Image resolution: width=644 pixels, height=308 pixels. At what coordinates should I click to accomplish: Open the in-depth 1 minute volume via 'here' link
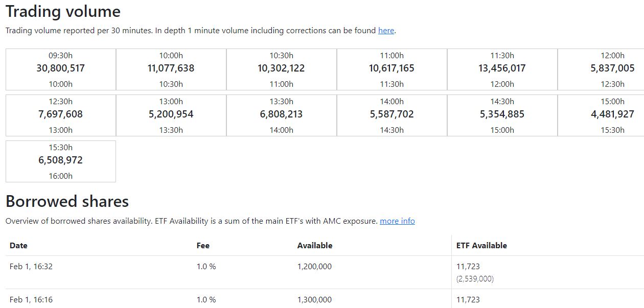385,31
